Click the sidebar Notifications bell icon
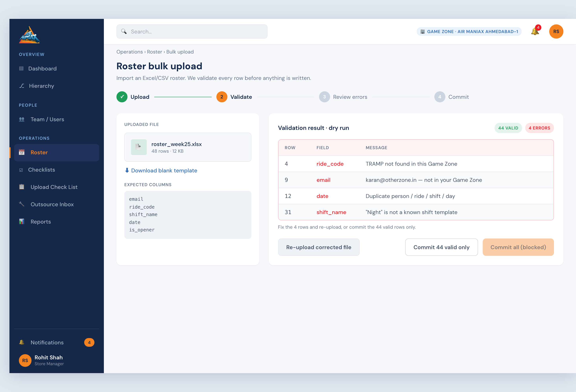 pos(22,342)
